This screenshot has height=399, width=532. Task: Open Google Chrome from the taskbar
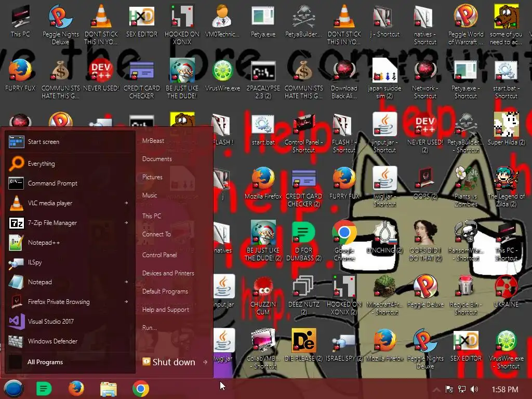point(141,389)
